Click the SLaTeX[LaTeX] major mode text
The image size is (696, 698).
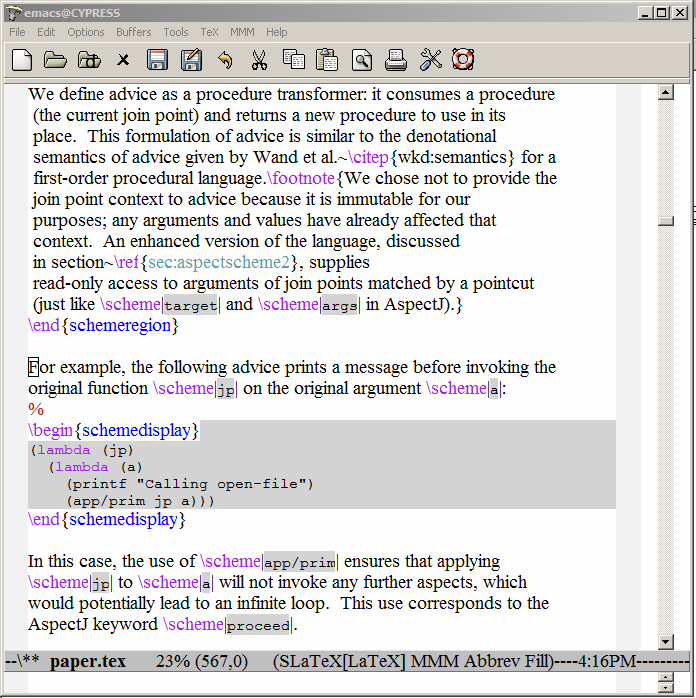(342, 661)
